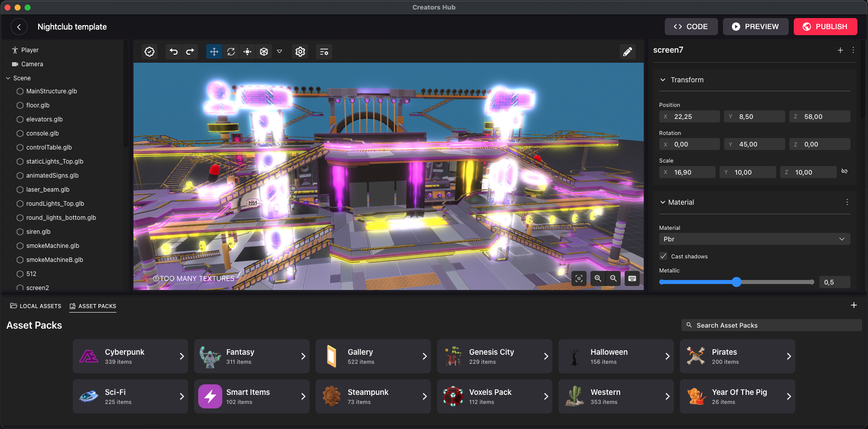Image resolution: width=868 pixels, height=429 pixels.
Task: Open the gizmo options dropdown arrow
Action: click(279, 52)
